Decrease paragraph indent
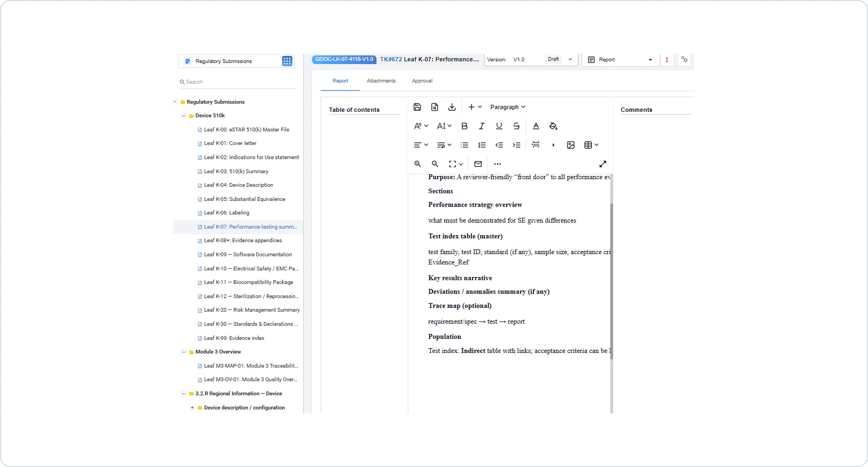The width and height of the screenshot is (868, 467). pos(499,145)
